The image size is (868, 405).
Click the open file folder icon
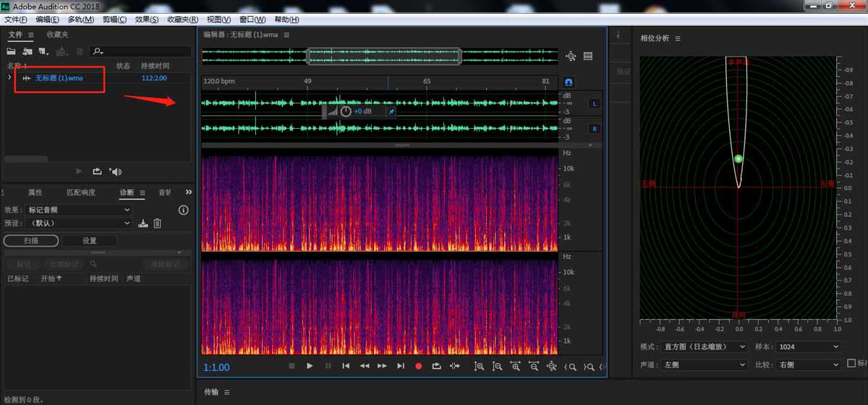[12, 51]
